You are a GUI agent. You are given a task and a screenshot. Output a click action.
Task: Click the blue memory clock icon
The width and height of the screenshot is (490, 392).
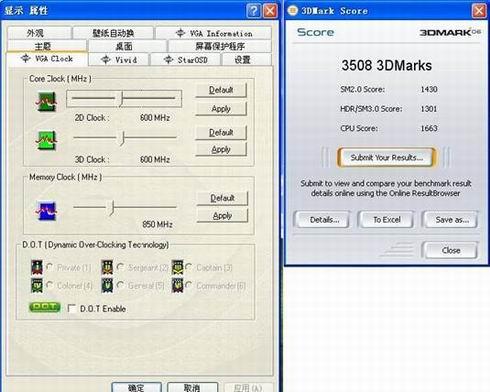tap(46, 211)
